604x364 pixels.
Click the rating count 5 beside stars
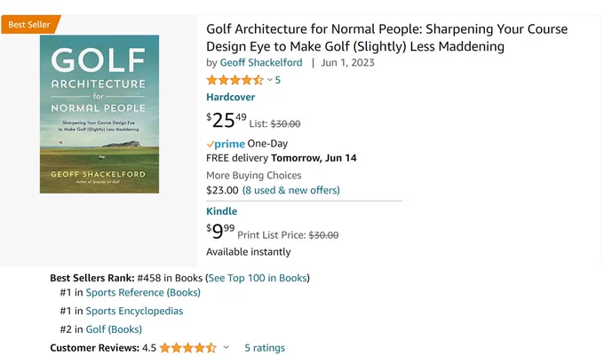278,80
